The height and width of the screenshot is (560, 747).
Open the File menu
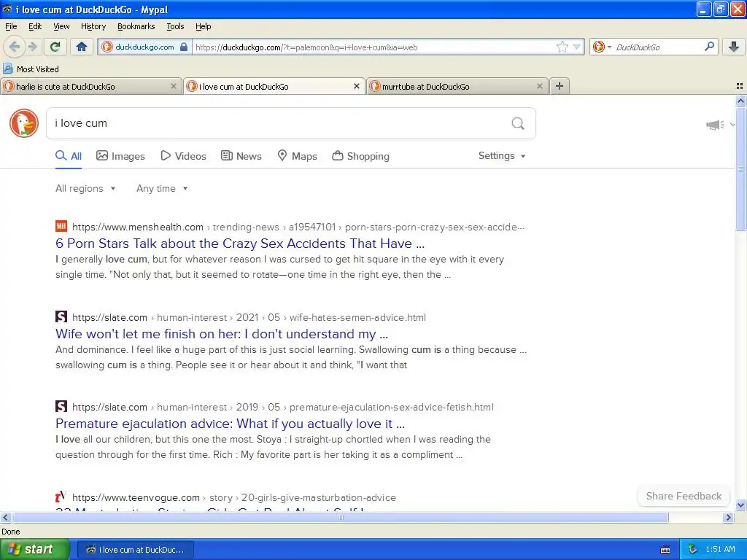coord(11,26)
